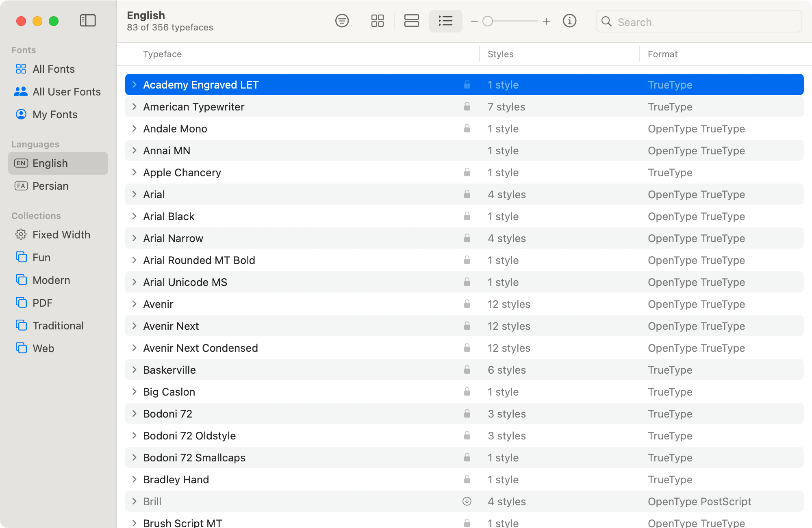Click the lock next to Bradley Hand
812x528 pixels.
[x=467, y=479]
